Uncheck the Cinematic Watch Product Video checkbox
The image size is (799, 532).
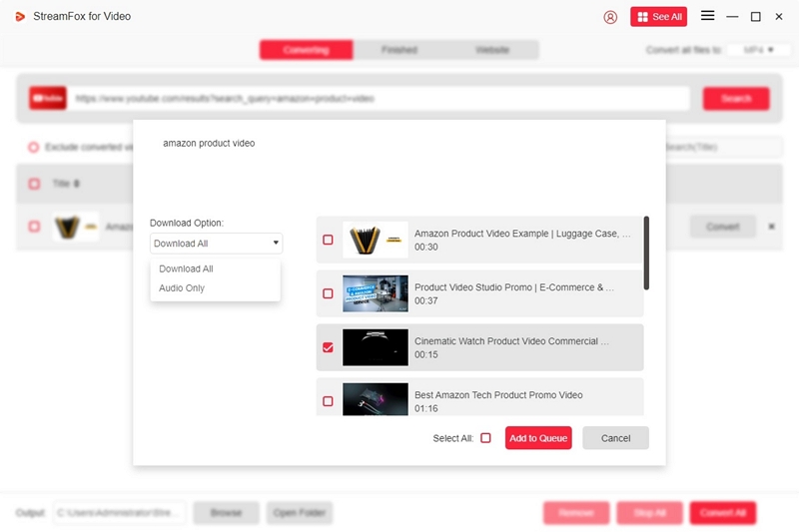[329, 347]
